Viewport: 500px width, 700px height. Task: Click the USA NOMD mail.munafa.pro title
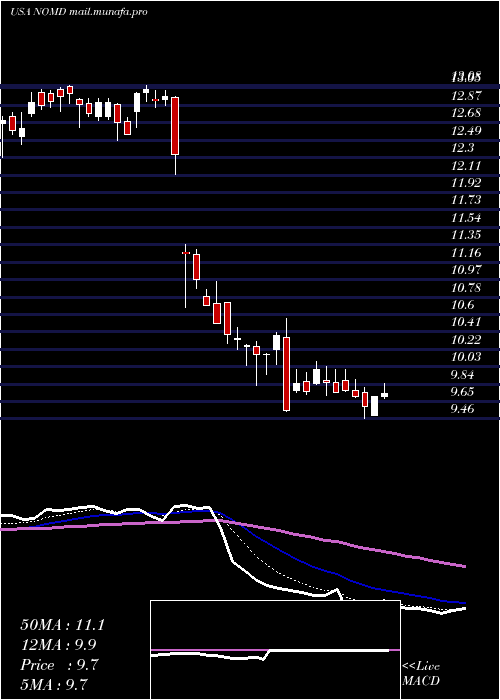(79, 12)
